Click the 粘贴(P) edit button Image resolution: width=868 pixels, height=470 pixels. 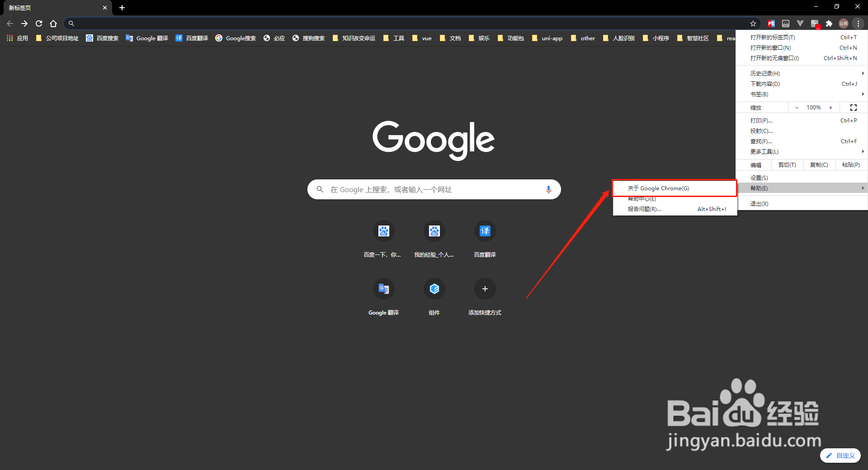(x=851, y=165)
